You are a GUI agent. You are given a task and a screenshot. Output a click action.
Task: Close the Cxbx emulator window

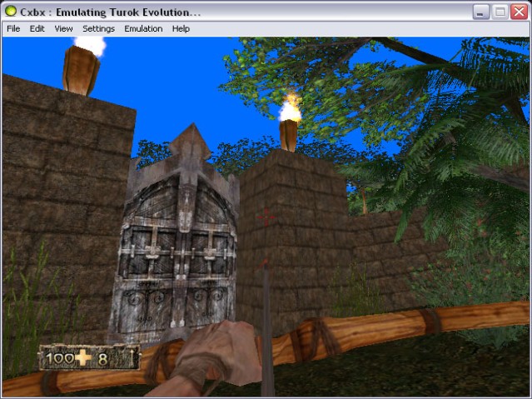[519, 12]
